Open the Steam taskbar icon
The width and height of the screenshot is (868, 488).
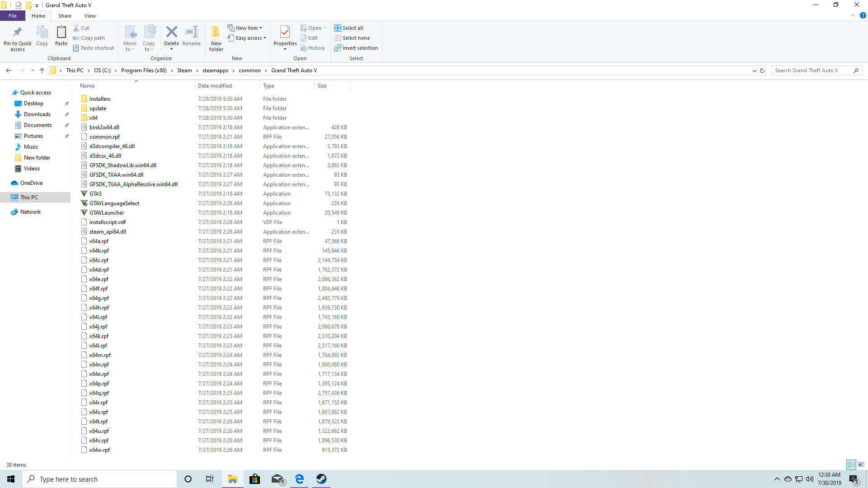point(321,479)
